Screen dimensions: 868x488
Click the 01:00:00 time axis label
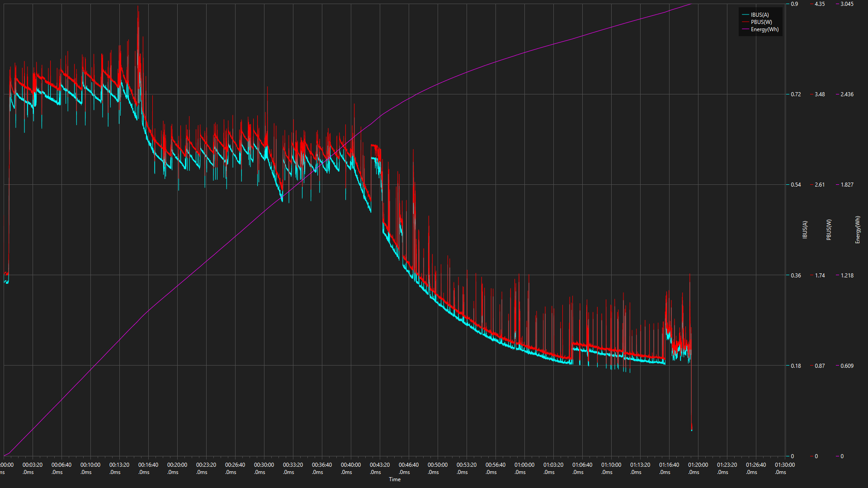coord(524,465)
